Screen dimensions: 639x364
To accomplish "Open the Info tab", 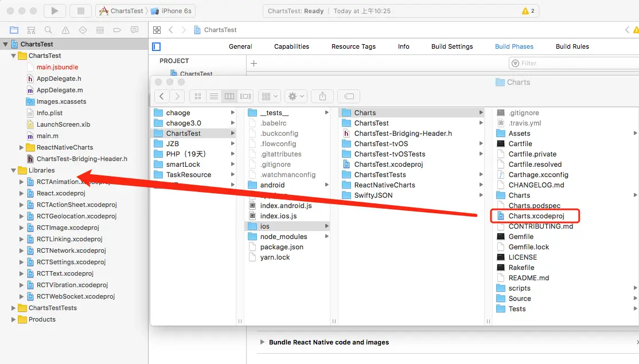I will (403, 46).
